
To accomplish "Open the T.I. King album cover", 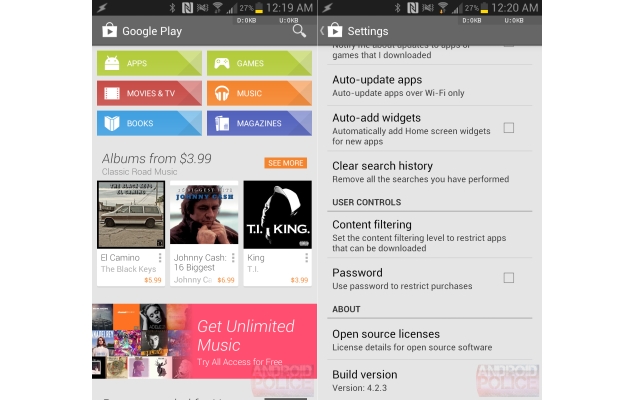I will pos(277,215).
